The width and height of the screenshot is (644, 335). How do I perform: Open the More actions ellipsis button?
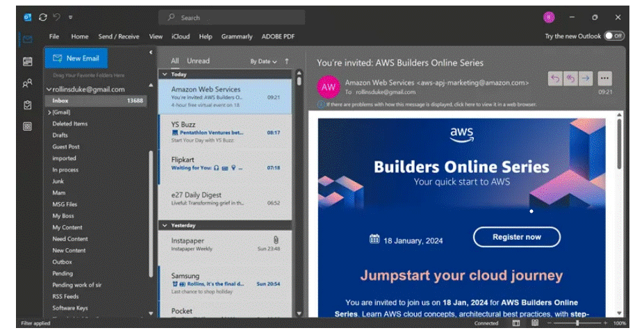[x=604, y=79]
